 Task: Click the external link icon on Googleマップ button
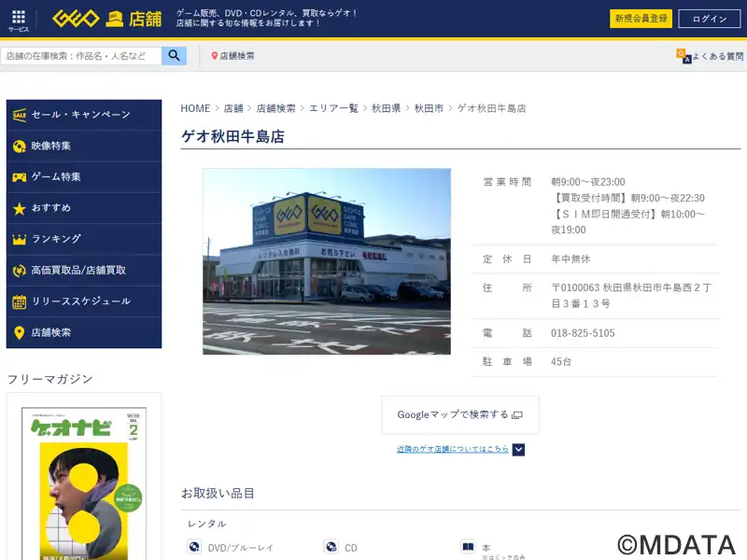click(x=517, y=414)
